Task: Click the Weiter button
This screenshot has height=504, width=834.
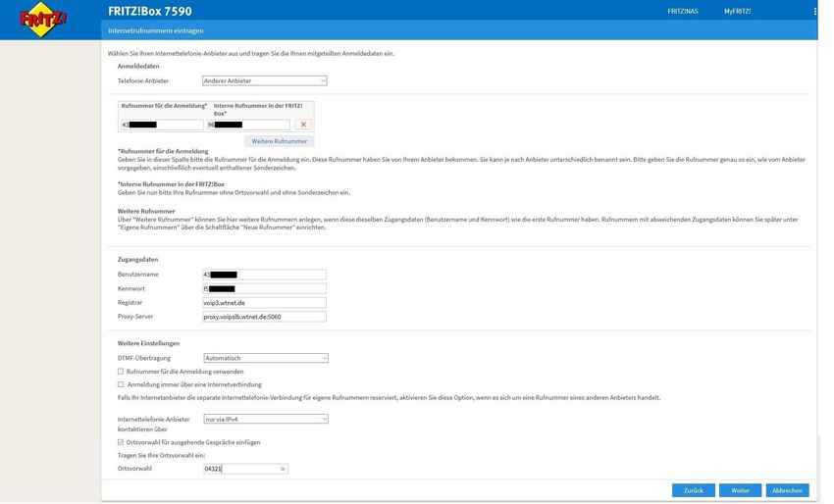Action: pyautogui.click(x=740, y=490)
